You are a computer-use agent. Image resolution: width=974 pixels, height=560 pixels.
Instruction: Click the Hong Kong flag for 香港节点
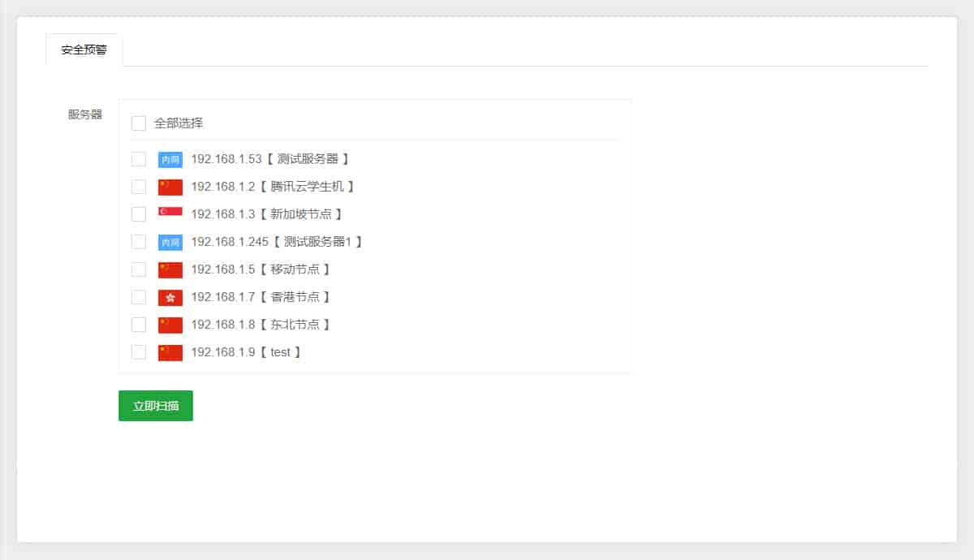coord(170,298)
